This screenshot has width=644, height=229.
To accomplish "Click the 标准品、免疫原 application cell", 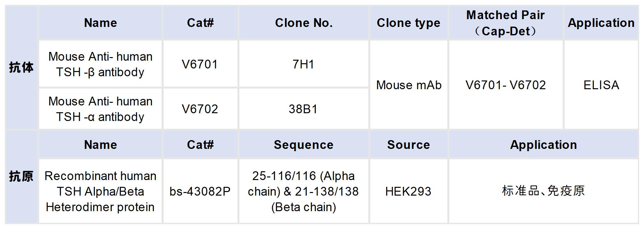I will 543,191.
